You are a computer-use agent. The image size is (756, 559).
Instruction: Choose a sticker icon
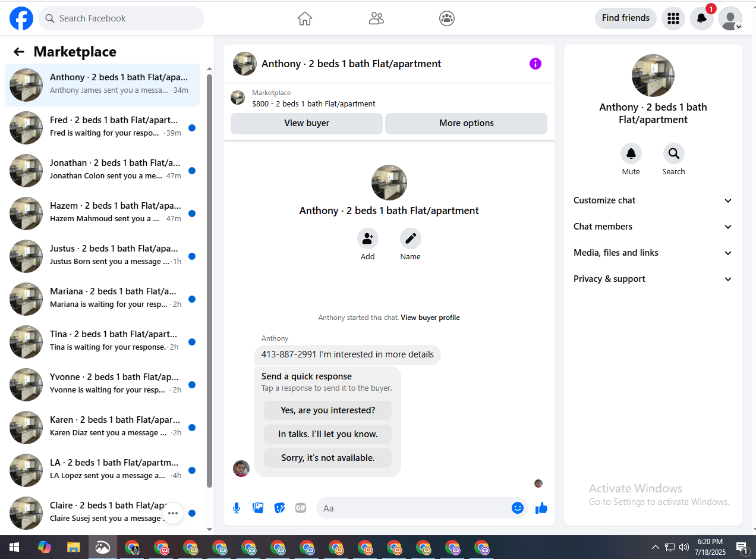(x=279, y=508)
